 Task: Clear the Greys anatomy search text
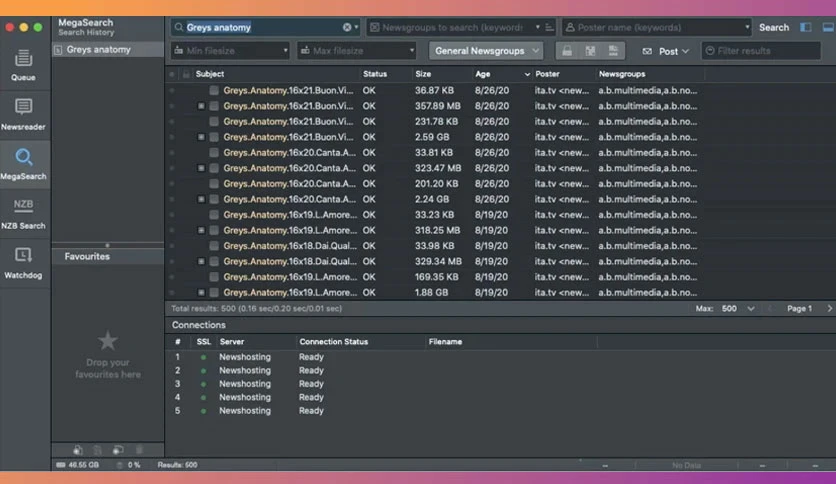pyautogui.click(x=347, y=27)
